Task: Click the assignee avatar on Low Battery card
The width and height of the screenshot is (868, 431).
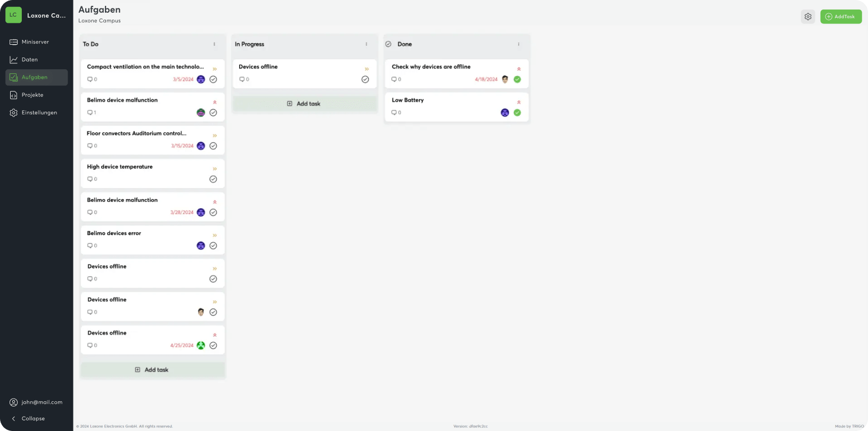Action: point(504,113)
